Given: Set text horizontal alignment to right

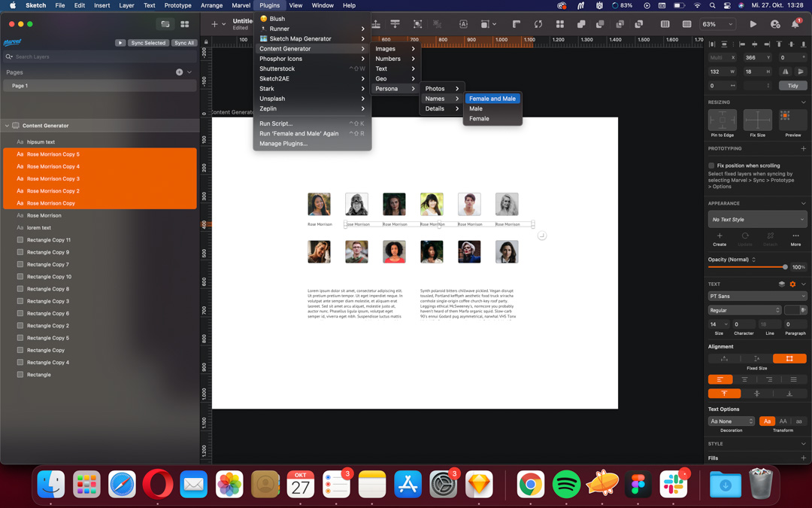Looking at the screenshot, I should tap(769, 379).
